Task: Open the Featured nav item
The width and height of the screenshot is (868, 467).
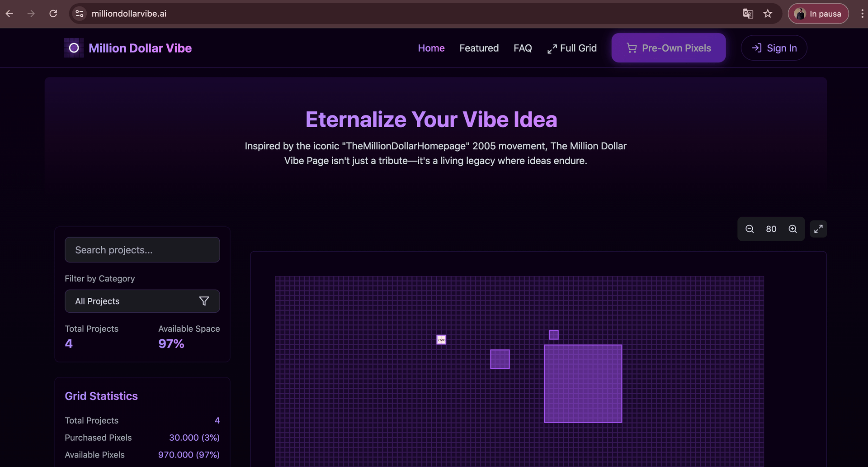Action: 479,48
